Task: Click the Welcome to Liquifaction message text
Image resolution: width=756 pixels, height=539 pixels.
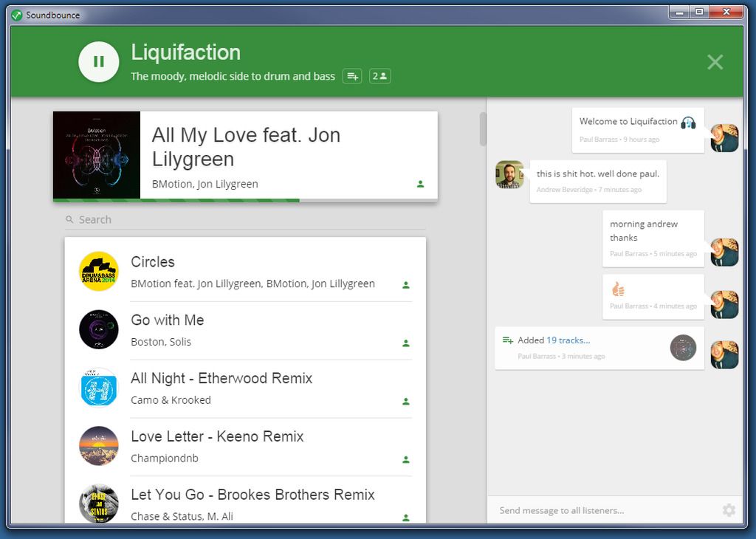Action: pos(628,122)
